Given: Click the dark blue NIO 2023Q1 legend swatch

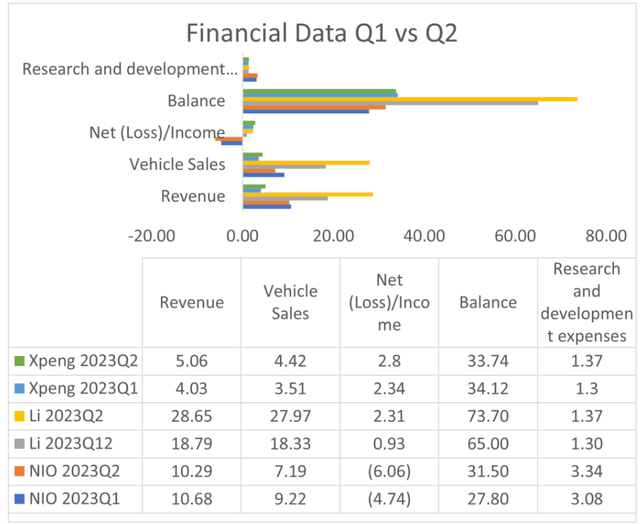Looking at the screenshot, I should pos(19,499).
